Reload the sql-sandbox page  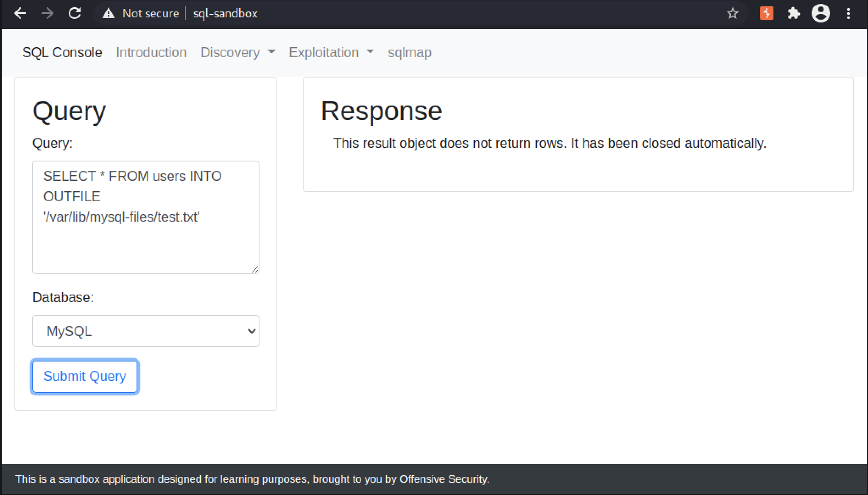[x=75, y=14]
